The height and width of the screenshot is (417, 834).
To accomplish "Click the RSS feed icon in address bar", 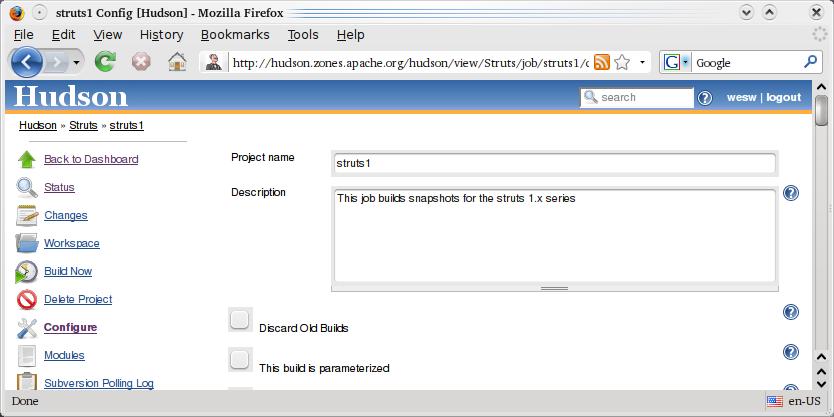I will (602, 63).
